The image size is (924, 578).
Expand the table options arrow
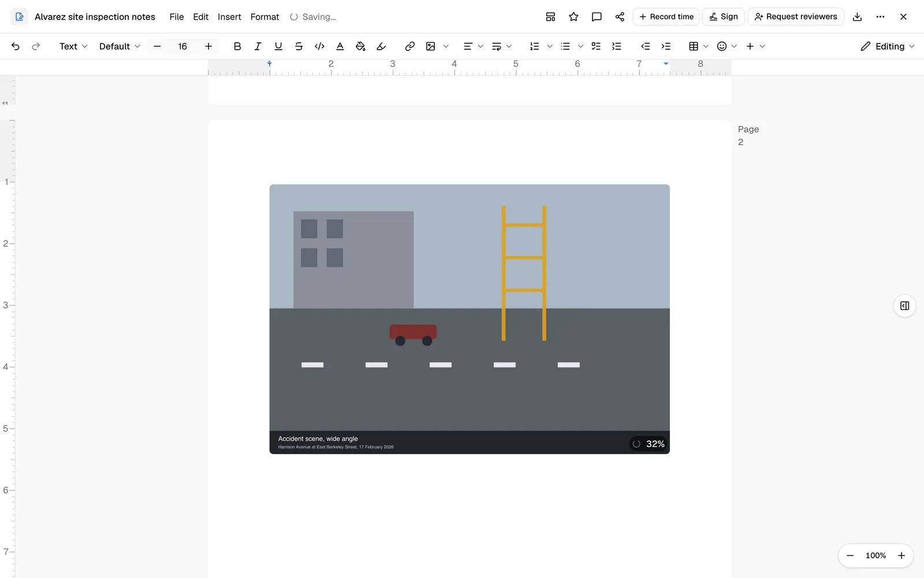tap(706, 46)
